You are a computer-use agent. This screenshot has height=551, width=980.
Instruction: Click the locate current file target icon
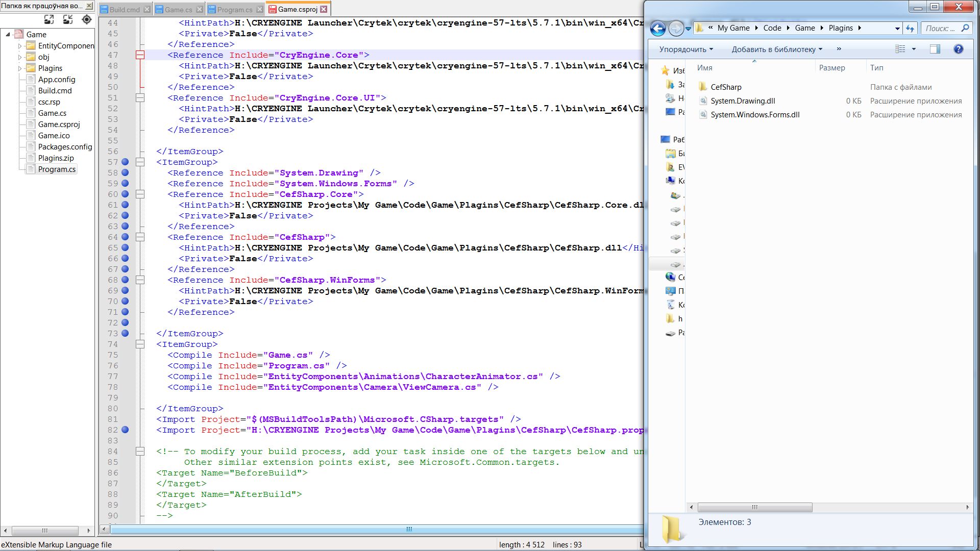click(x=87, y=19)
